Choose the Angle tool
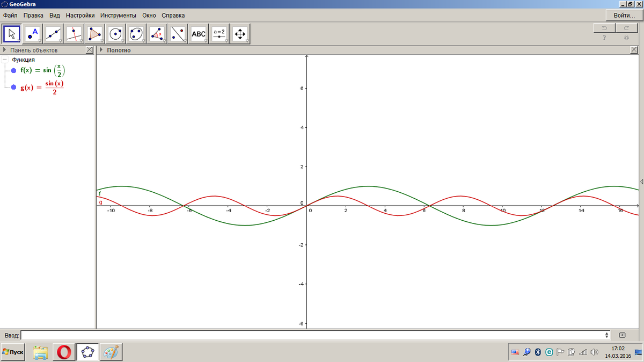 [157, 34]
